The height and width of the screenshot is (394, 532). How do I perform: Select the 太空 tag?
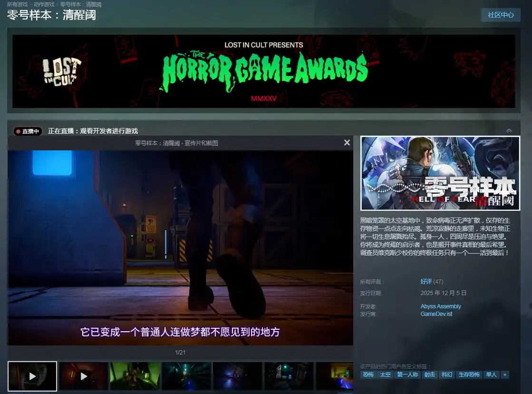point(385,374)
